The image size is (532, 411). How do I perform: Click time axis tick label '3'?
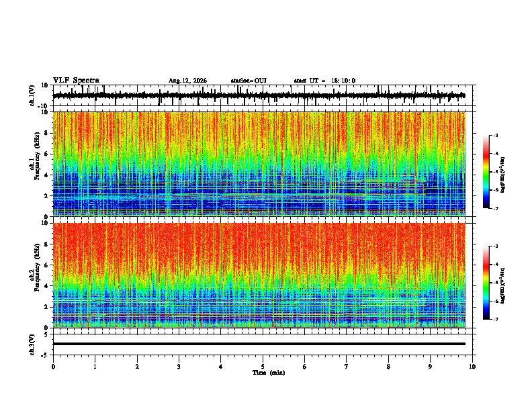(x=179, y=367)
